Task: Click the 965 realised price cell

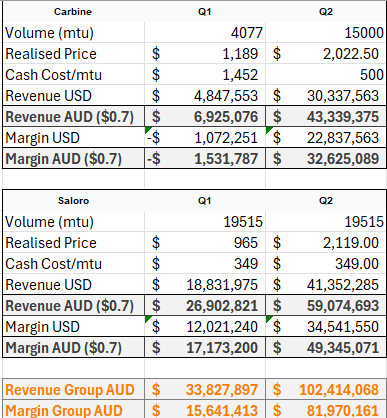Action: coord(205,243)
